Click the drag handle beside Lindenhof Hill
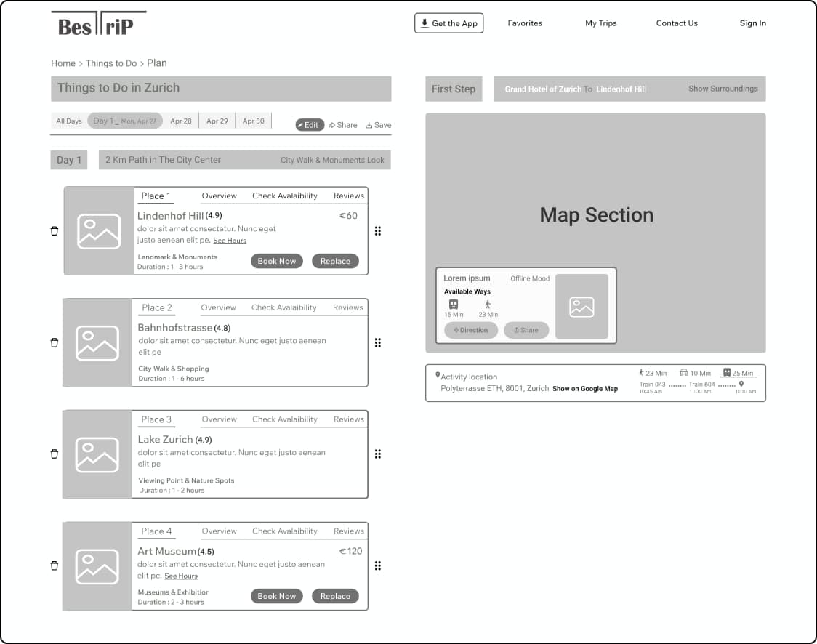The image size is (817, 644). click(378, 231)
